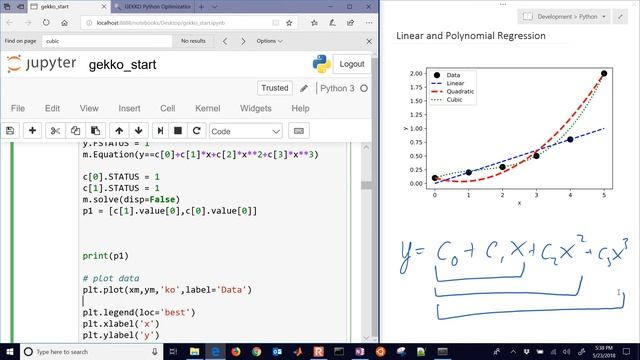Open the cell type dropdown showing Code
Viewport: 640px width, 360px height.
(246, 131)
